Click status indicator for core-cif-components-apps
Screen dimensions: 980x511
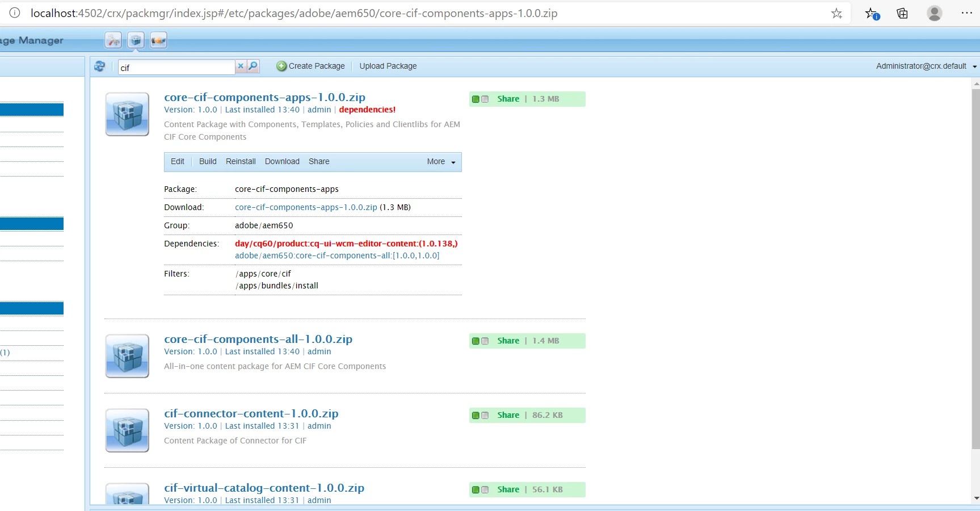pos(480,99)
